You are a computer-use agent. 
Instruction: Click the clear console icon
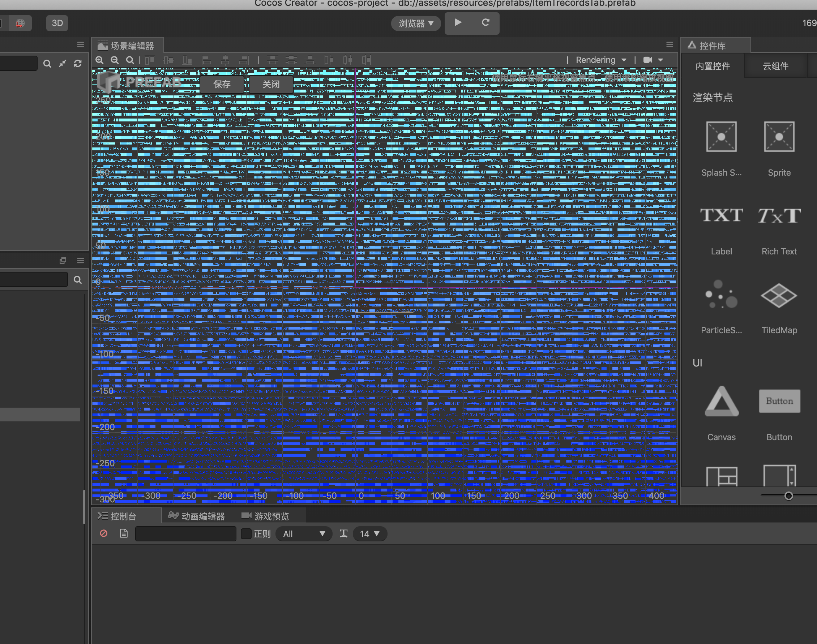point(104,533)
